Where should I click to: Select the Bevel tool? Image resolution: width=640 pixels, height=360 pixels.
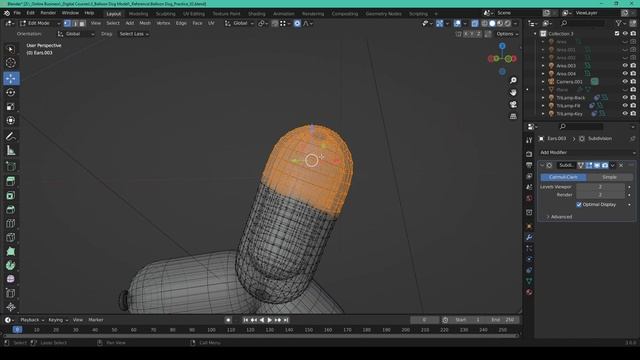(x=11, y=209)
